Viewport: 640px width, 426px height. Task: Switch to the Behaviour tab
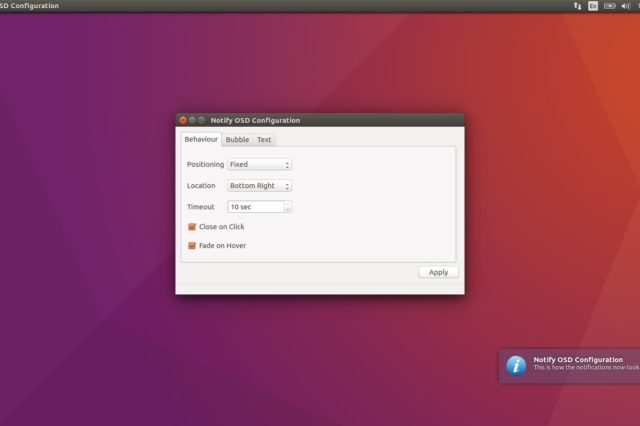click(x=201, y=140)
